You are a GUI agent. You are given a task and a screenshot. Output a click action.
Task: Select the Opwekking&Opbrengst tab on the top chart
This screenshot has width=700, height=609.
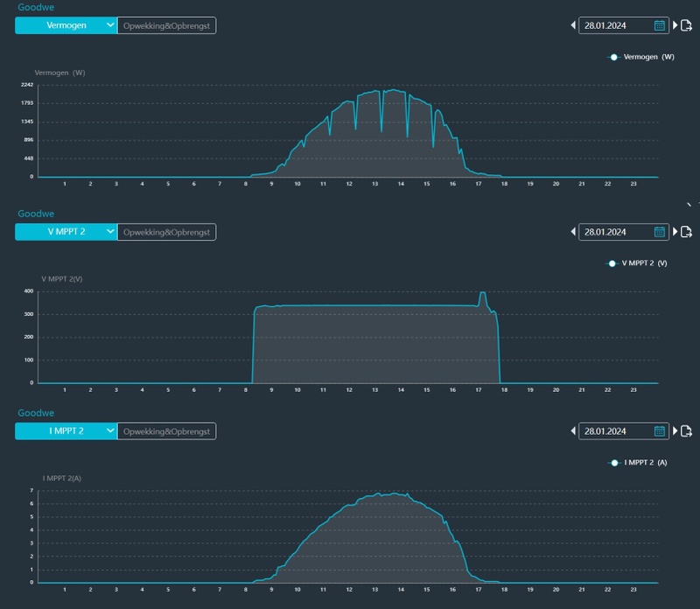click(165, 25)
